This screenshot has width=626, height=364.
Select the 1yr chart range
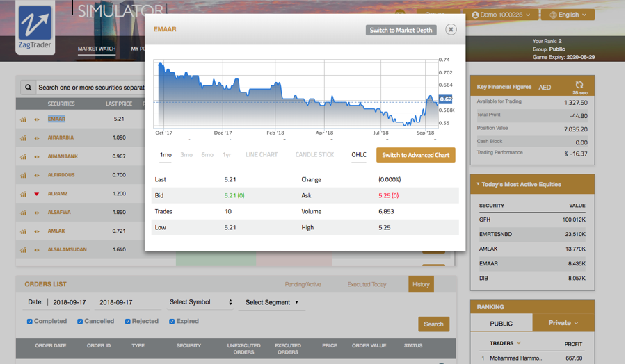pyautogui.click(x=226, y=155)
